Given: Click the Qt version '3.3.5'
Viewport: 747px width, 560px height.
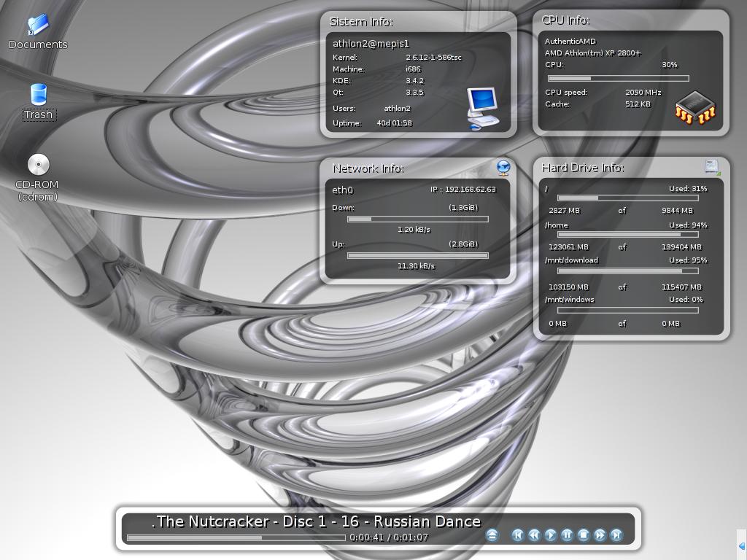Looking at the screenshot, I should pyautogui.click(x=415, y=93).
